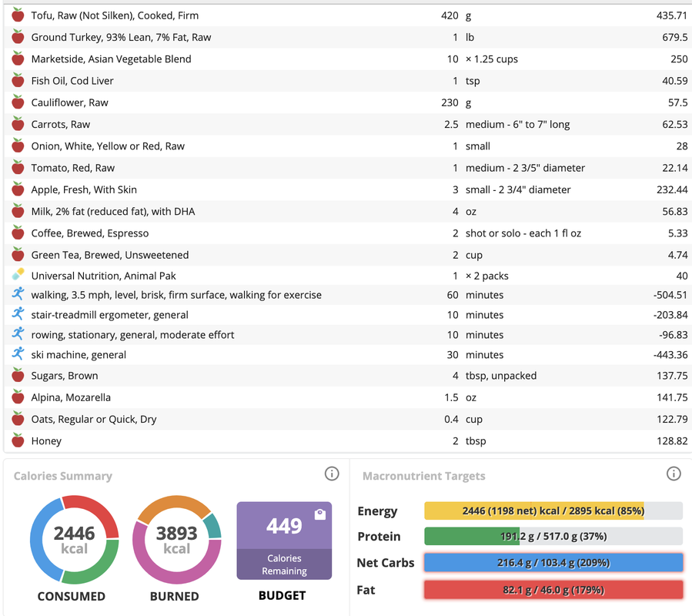This screenshot has height=616, width=692.
Task: Click apple icon beside Alpina, Mozarella
Action: [18, 397]
